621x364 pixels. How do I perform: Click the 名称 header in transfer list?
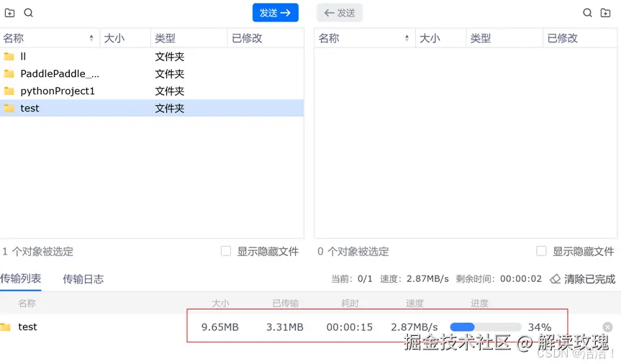click(27, 304)
